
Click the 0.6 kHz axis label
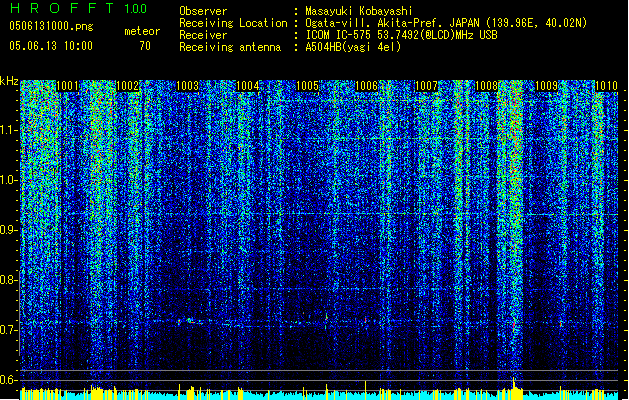[8, 380]
